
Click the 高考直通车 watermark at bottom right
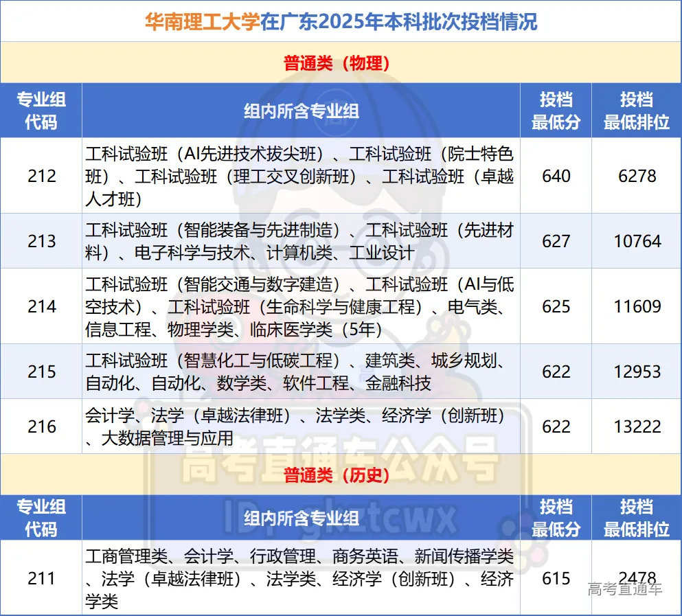pyautogui.click(x=625, y=589)
